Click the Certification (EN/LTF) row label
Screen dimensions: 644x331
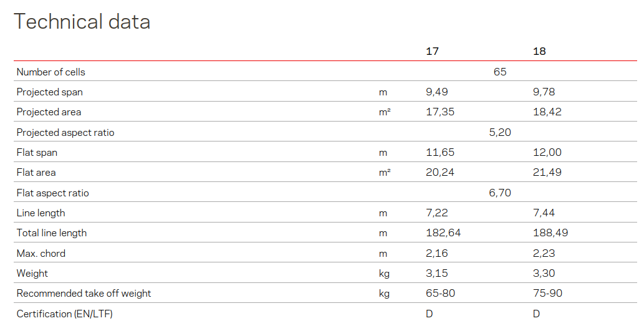(x=65, y=314)
